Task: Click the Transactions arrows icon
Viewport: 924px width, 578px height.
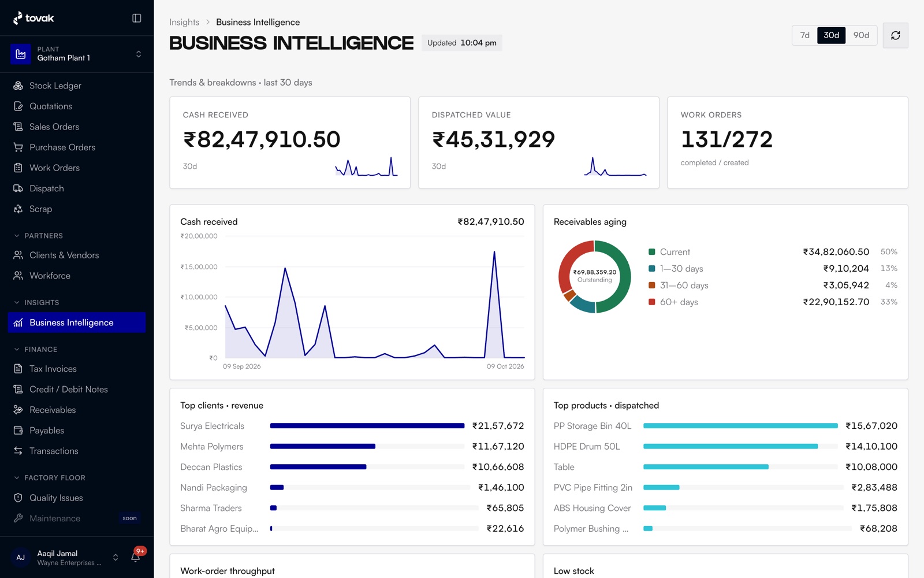Action: click(18, 451)
